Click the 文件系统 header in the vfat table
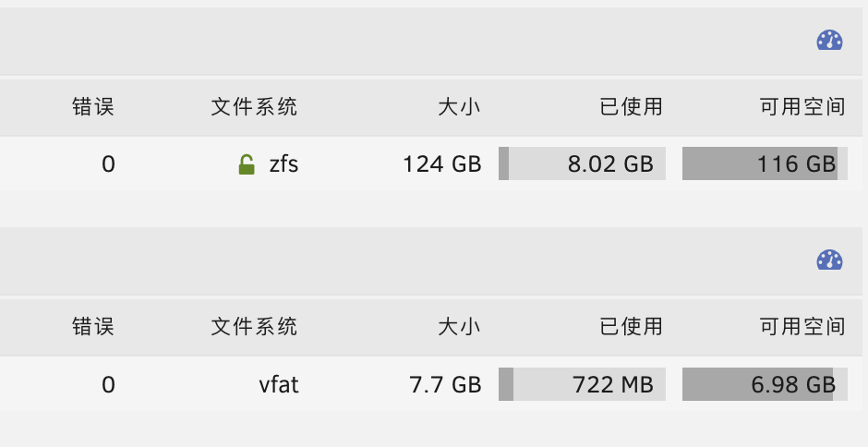Screen dimensions: 868x447 click(254, 326)
